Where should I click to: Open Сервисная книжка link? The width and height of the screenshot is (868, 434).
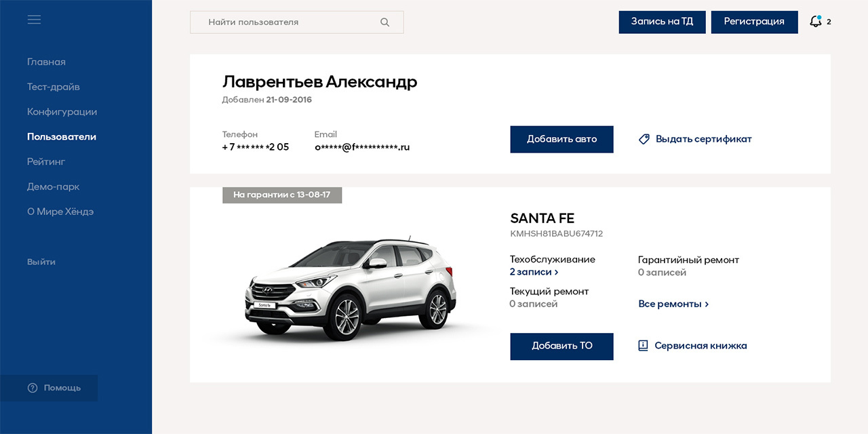pos(701,346)
